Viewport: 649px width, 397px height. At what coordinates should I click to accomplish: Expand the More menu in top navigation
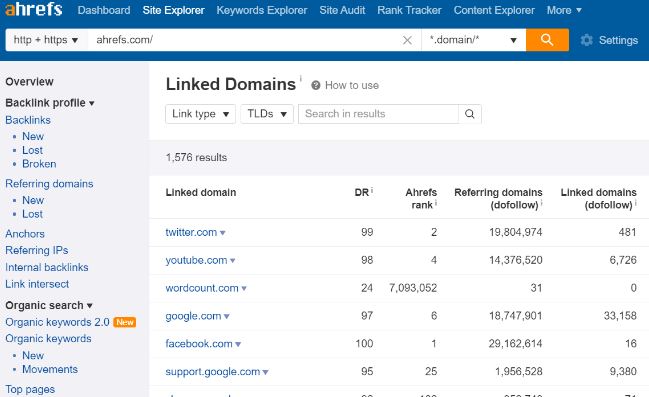pos(564,10)
